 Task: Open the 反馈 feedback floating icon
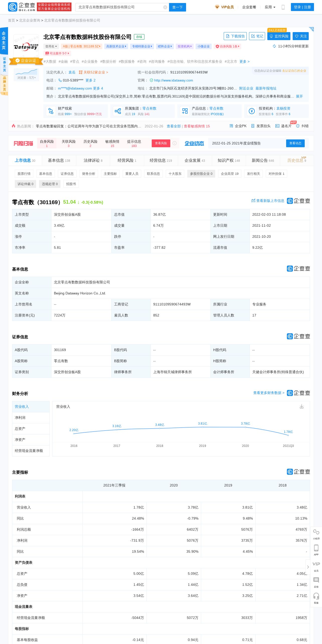[x=316, y=582]
